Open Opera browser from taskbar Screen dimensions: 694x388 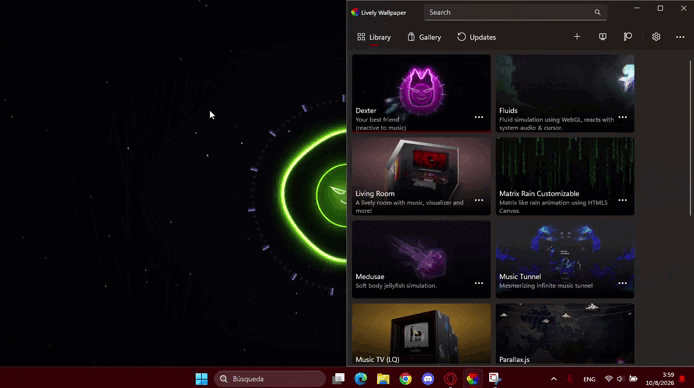(450, 379)
